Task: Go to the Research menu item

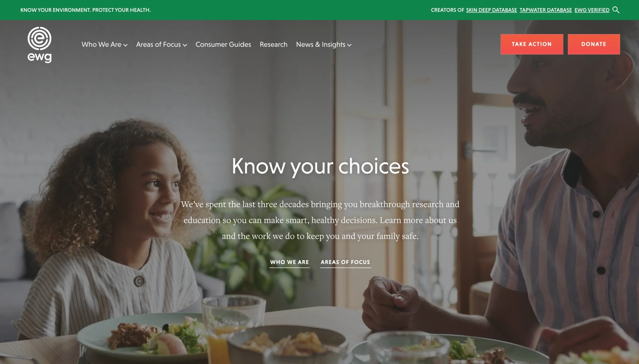Action: (273, 44)
